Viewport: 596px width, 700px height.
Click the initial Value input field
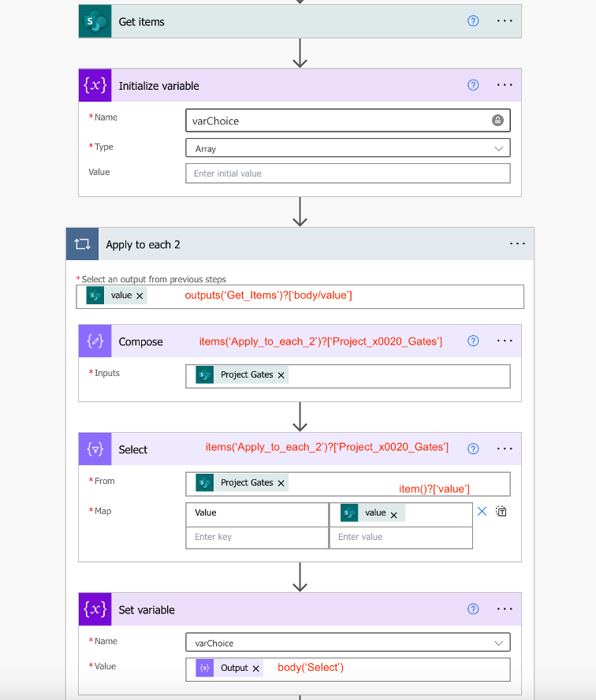pos(348,173)
